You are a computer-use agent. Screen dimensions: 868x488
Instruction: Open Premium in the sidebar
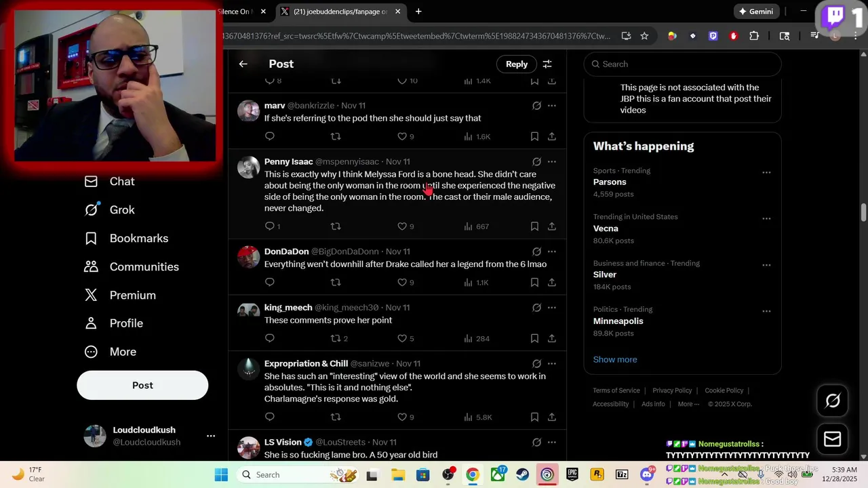pyautogui.click(x=120, y=296)
